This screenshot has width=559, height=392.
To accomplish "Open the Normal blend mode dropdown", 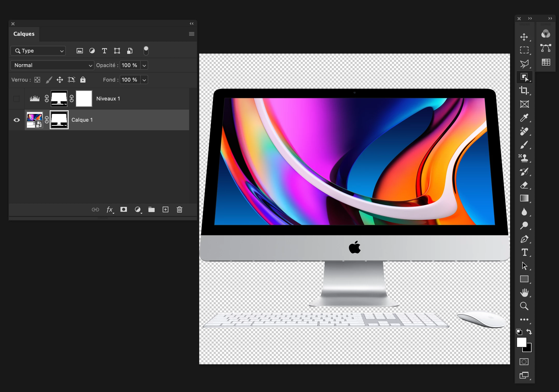I will pos(52,65).
